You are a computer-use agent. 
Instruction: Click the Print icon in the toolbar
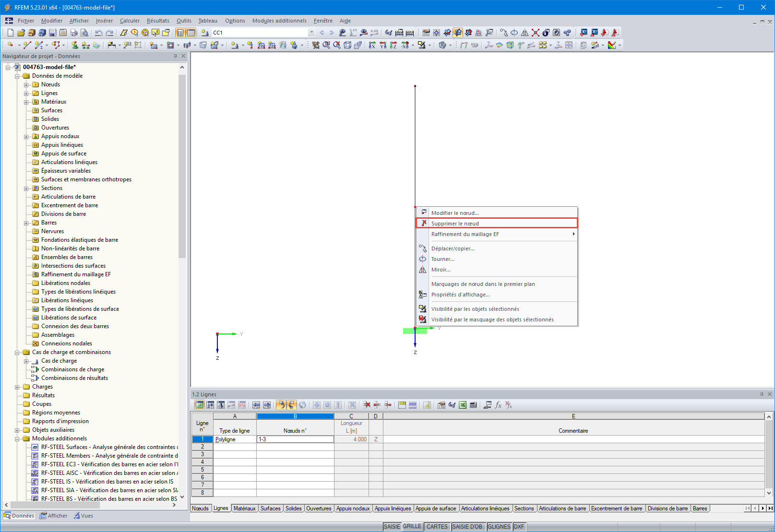tap(74, 33)
